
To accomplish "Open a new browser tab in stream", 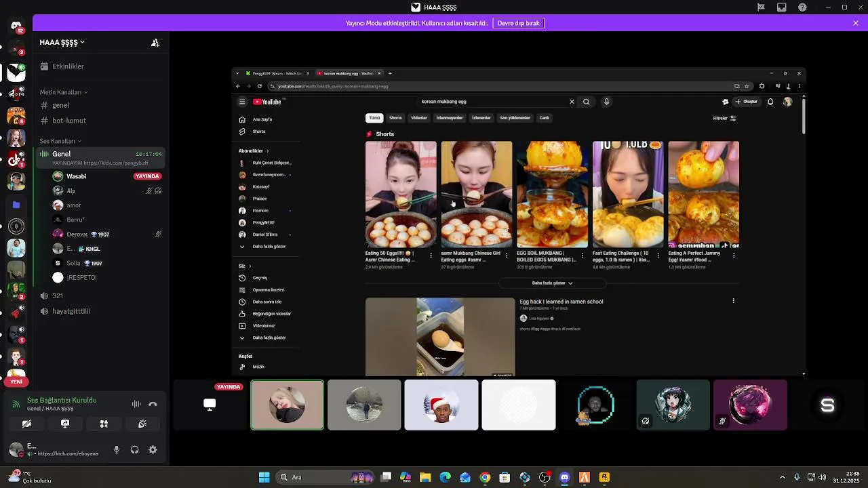I will pyautogui.click(x=390, y=73).
